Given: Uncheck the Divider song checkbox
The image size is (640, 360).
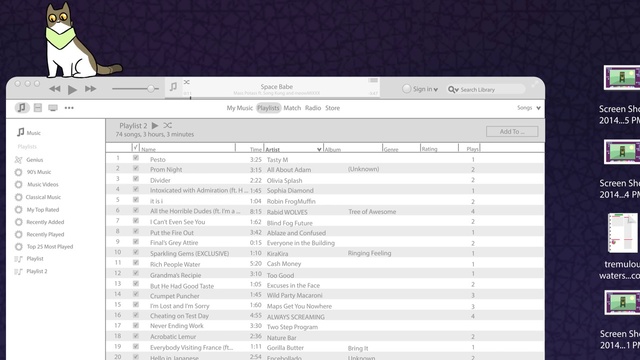Looking at the screenshot, I should pos(136,179).
